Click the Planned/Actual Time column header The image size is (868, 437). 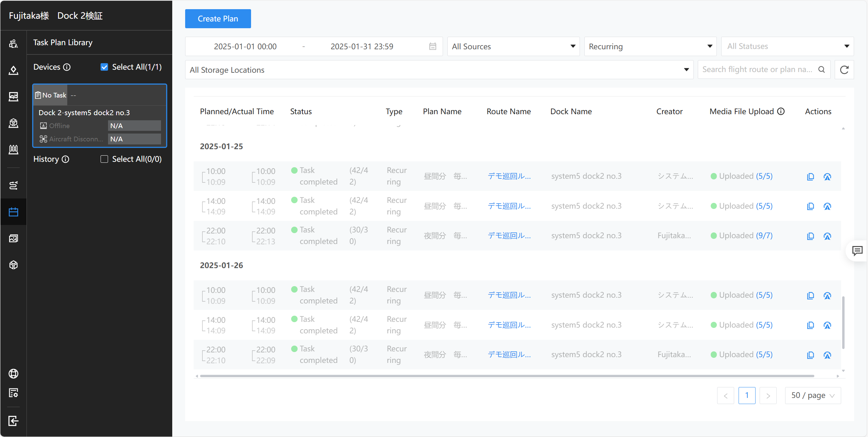[237, 112]
